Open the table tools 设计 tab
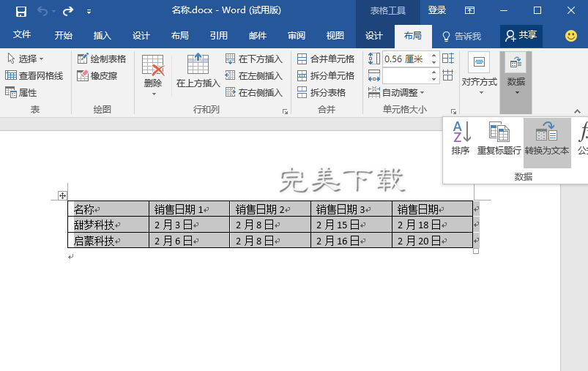 [374, 36]
